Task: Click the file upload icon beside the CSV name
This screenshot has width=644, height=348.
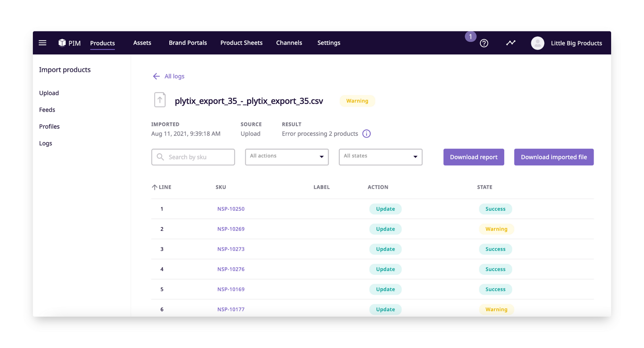Action: pos(160,100)
